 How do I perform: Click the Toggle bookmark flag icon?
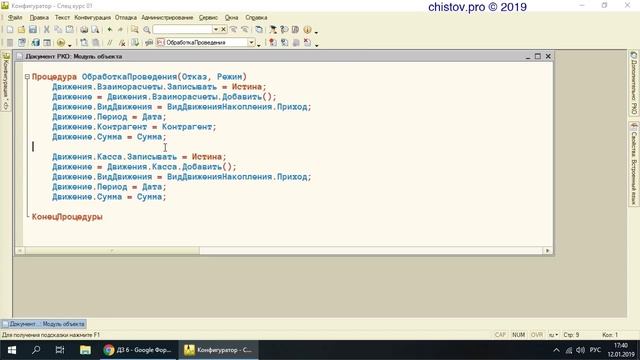(273, 42)
